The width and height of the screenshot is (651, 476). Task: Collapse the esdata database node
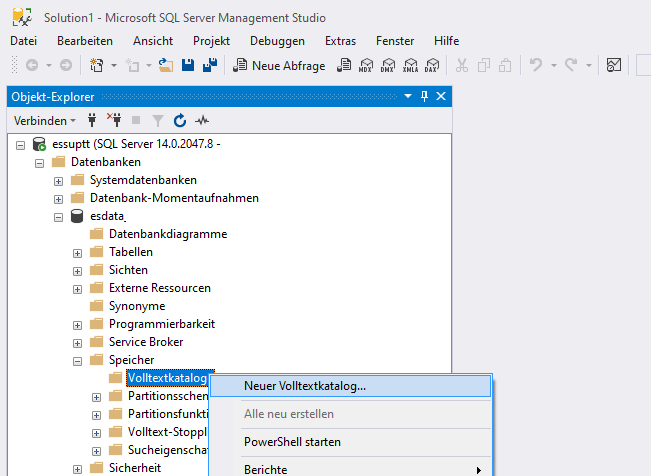pos(59,217)
